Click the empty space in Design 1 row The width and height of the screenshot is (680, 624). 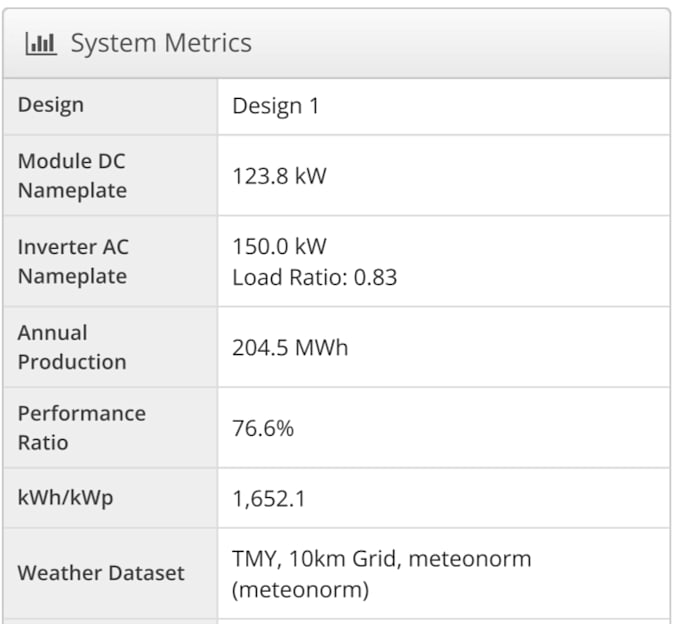pos(494,107)
